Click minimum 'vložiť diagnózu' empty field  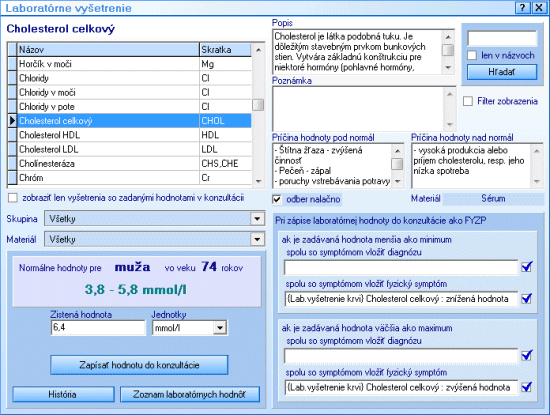pyautogui.click(x=401, y=267)
